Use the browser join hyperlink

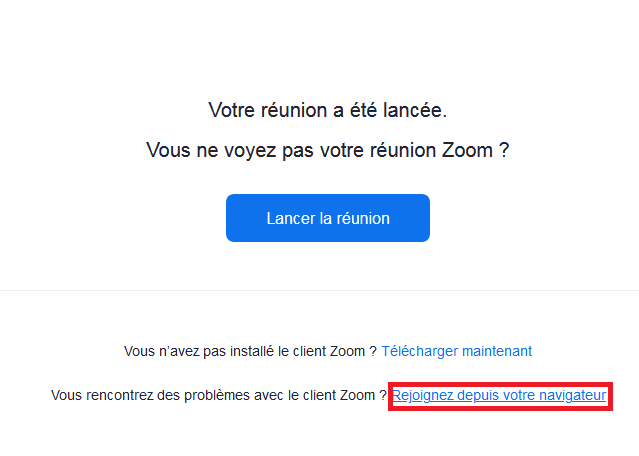point(499,396)
